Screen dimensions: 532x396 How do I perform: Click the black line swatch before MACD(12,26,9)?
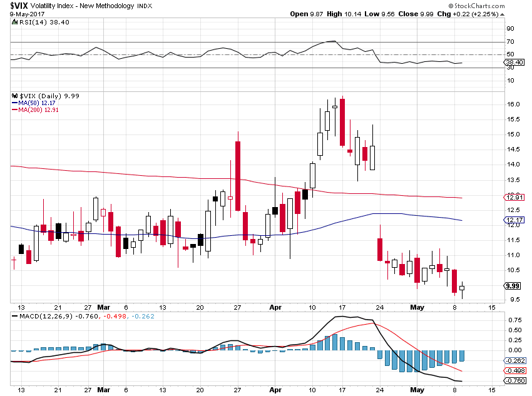pos(14,317)
